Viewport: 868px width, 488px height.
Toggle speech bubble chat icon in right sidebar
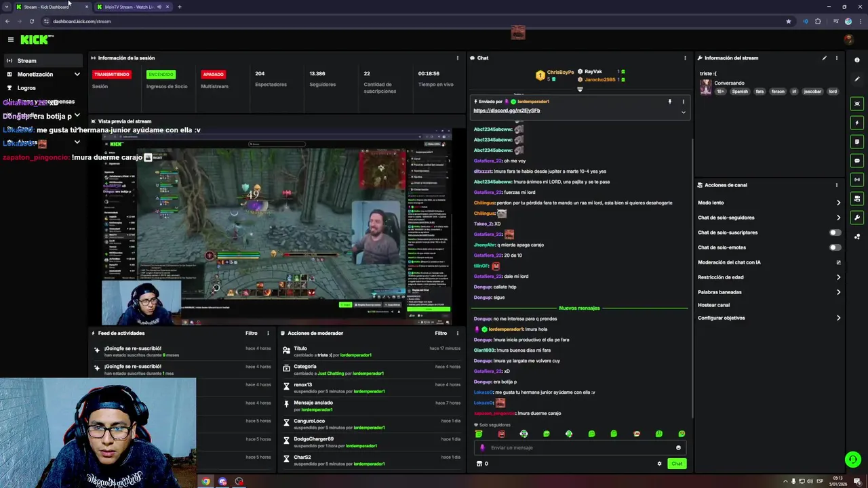tap(857, 161)
